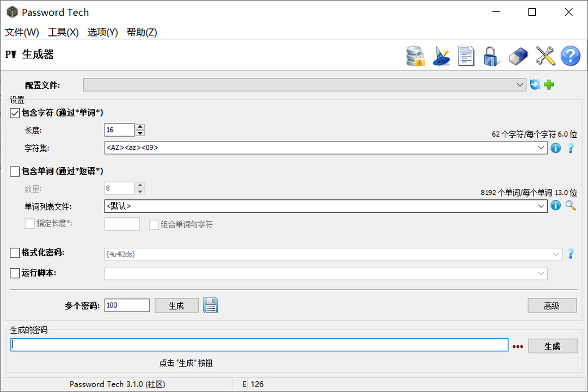Open the MP password generator document icon
The image size is (588, 392).
click(x=466, y=56)
